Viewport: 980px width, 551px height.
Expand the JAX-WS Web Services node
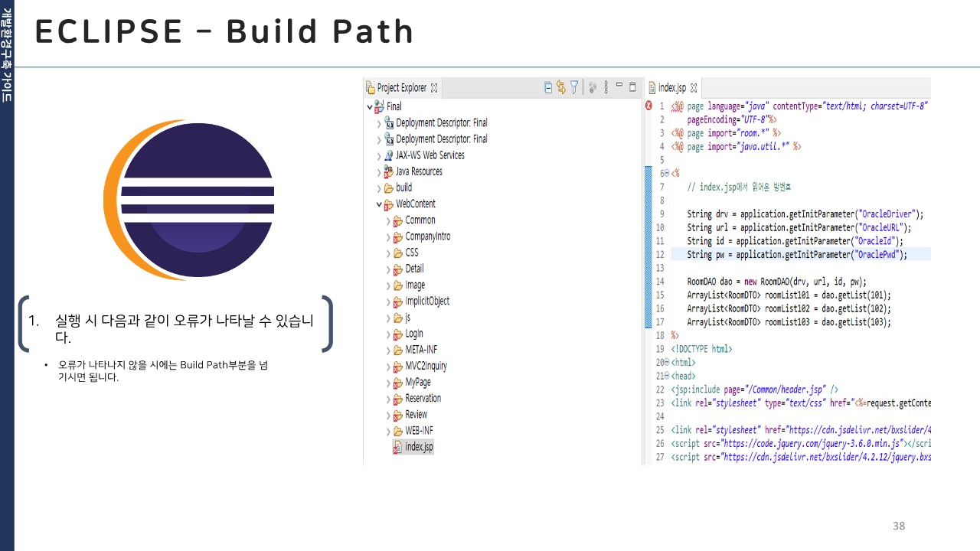point(379,155)
